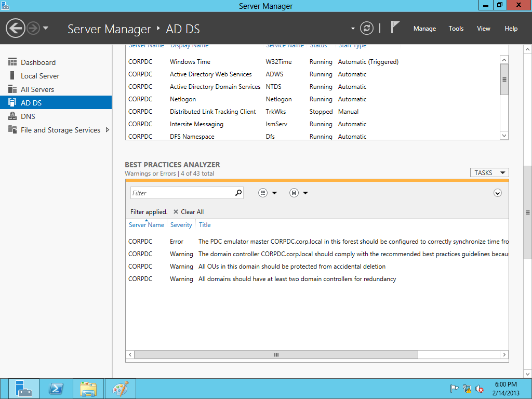The height and width of the screenshot is (399, 532).
Task: Sort results by Severity column header
Action: [x=181, y=225]
